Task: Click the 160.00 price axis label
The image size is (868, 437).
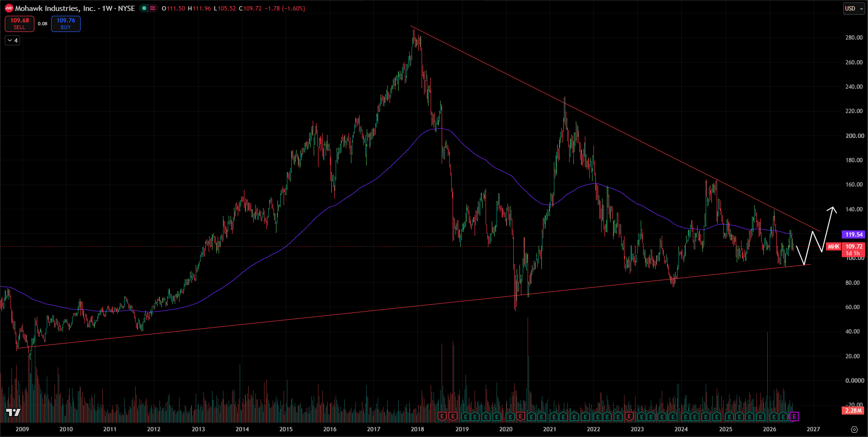Action: coord(854,185)
